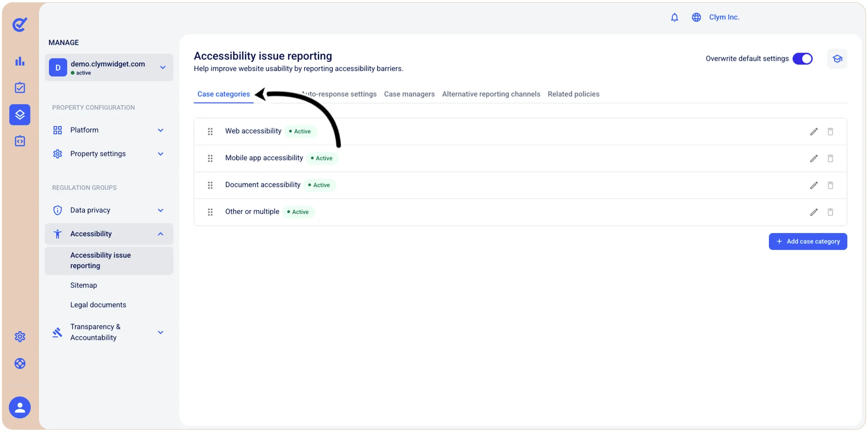
Task: Open the Alternative reporting channels tab
Action: tap(491, 94)
